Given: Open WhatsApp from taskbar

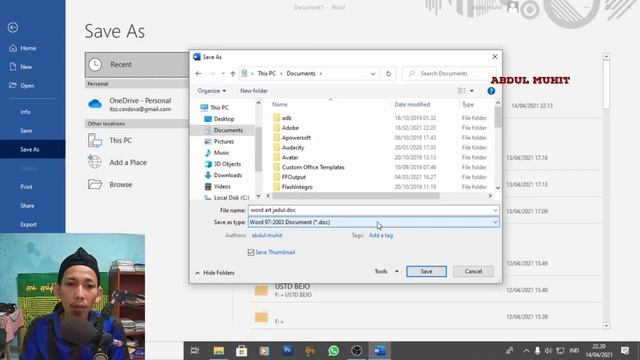Looking at the screenshot, I should [333, 351].
